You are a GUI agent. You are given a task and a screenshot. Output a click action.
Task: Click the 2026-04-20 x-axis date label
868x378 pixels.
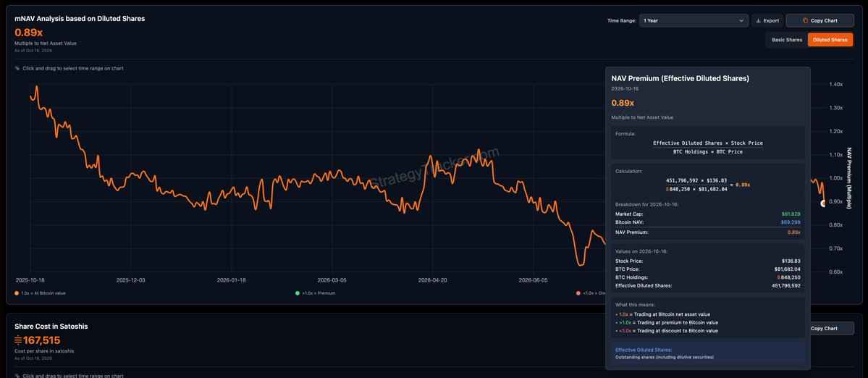click(x=433, y=280)
